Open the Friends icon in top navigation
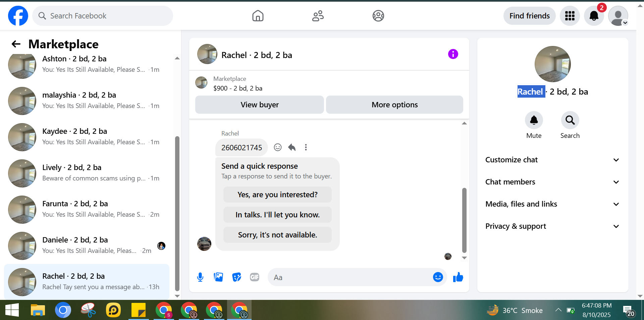Image resolution: width=644 pixels, height=320 pixels. 318,16
